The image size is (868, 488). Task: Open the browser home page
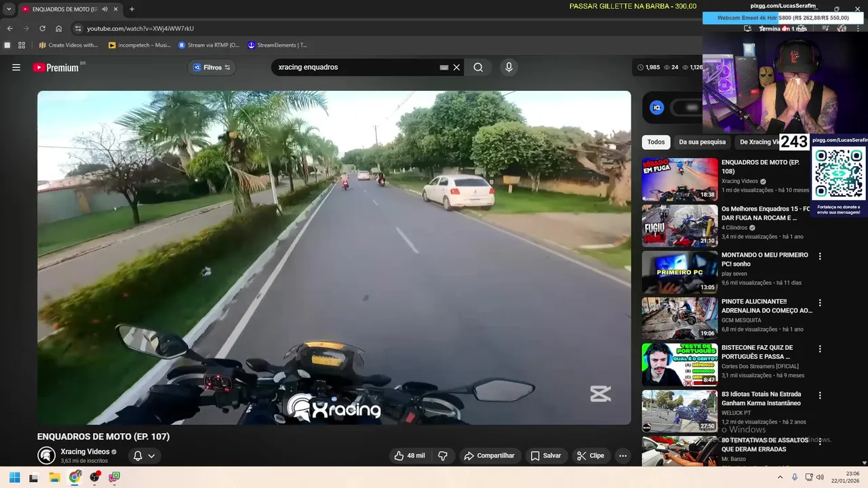pyautogui.click(x=58, y=28)
